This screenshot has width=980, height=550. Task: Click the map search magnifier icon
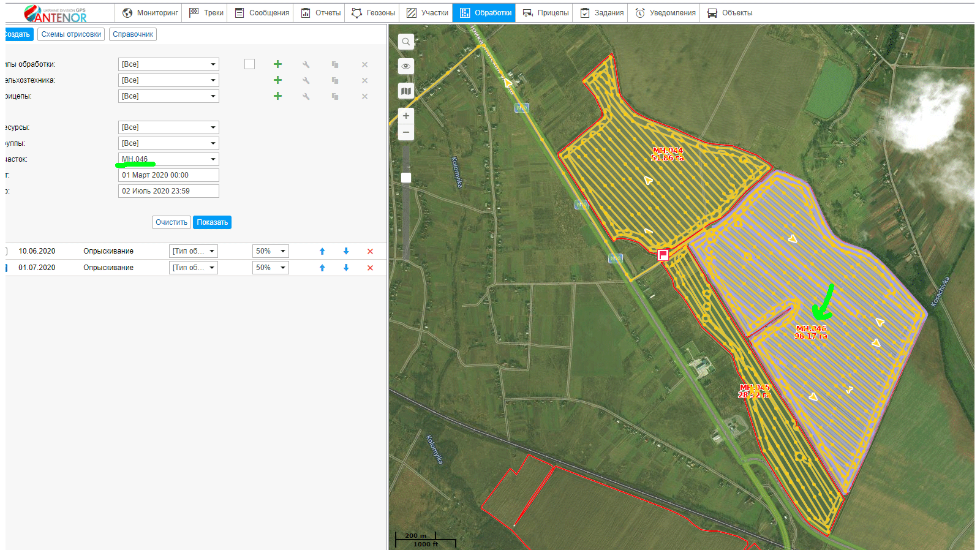405,42
